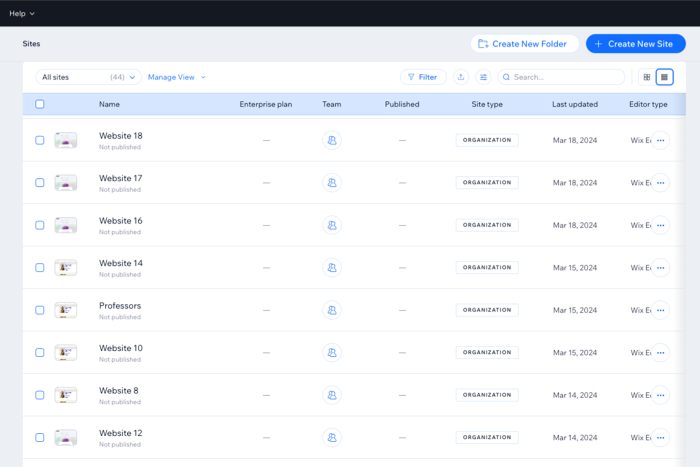
Task: Open more actions for Website 18
Action: pyautogui.click(x=661, y=140)
